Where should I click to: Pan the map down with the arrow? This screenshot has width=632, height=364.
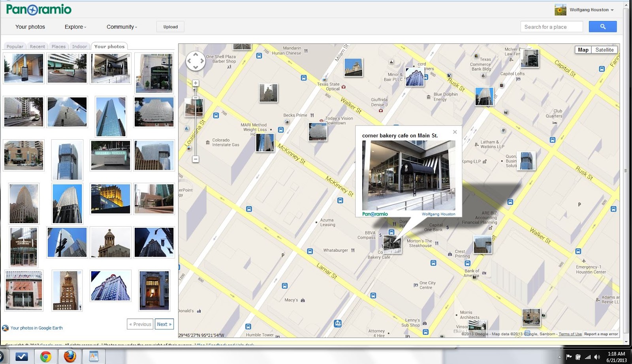point(196,68)
